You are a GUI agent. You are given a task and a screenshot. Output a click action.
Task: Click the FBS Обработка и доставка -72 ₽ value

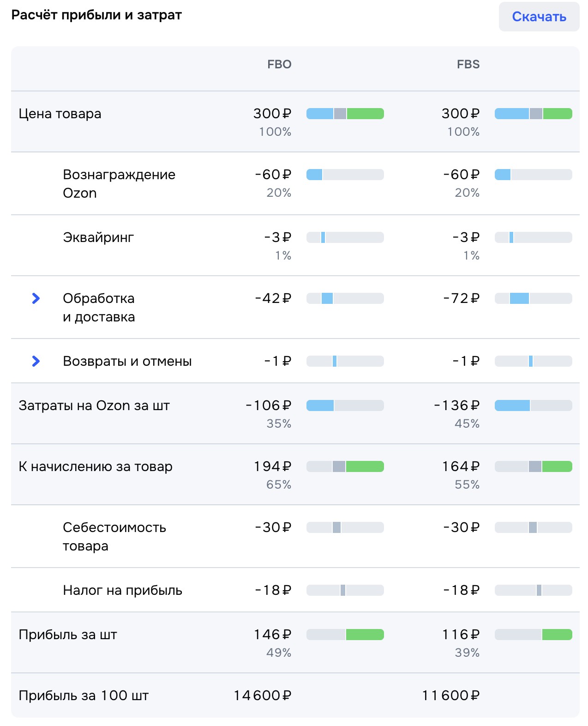pyautogui.click(x=461, y=298)
